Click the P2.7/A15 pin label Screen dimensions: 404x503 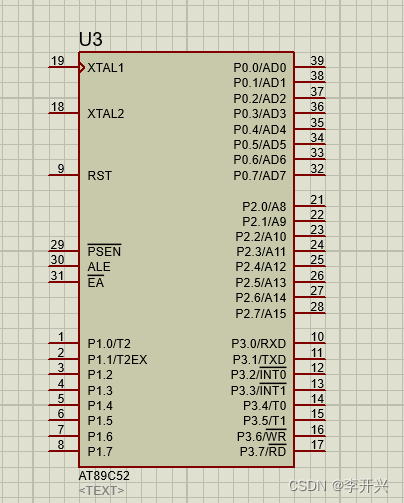[261, 314]
